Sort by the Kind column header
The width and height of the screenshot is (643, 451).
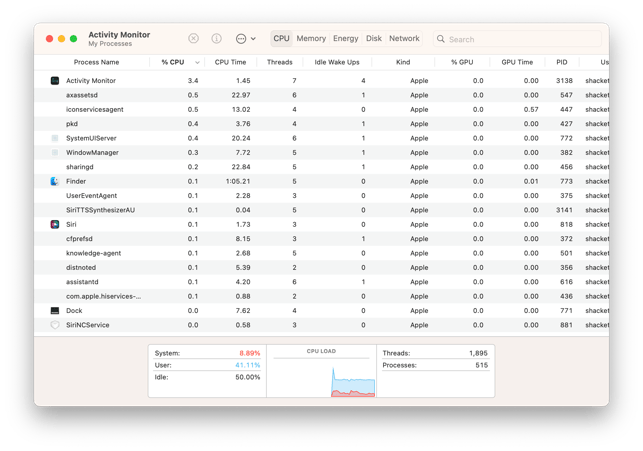point(403,62)
